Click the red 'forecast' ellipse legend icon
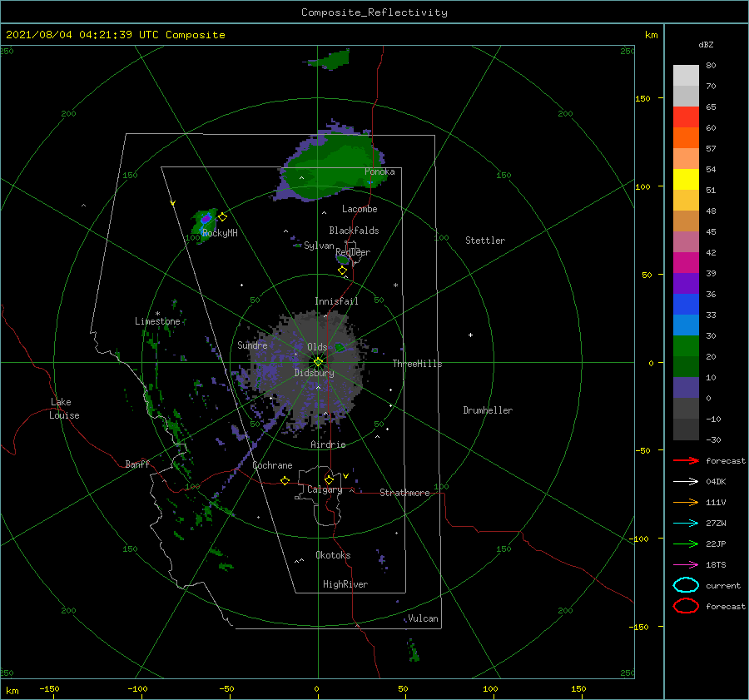This screenshot has width=749, height=700. click(686, 606)
